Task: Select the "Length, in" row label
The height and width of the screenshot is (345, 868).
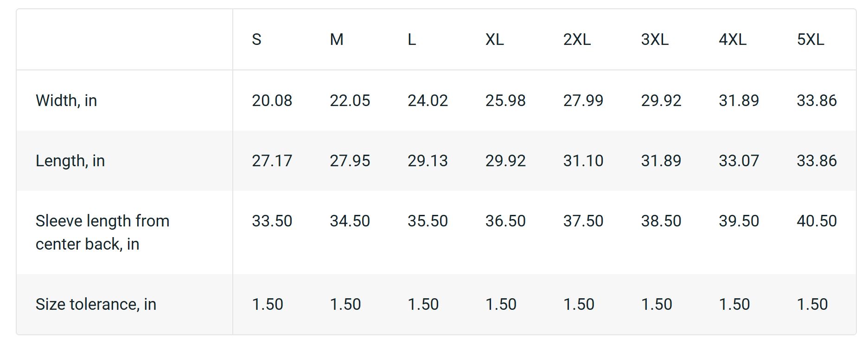Action: pos(70,161)
